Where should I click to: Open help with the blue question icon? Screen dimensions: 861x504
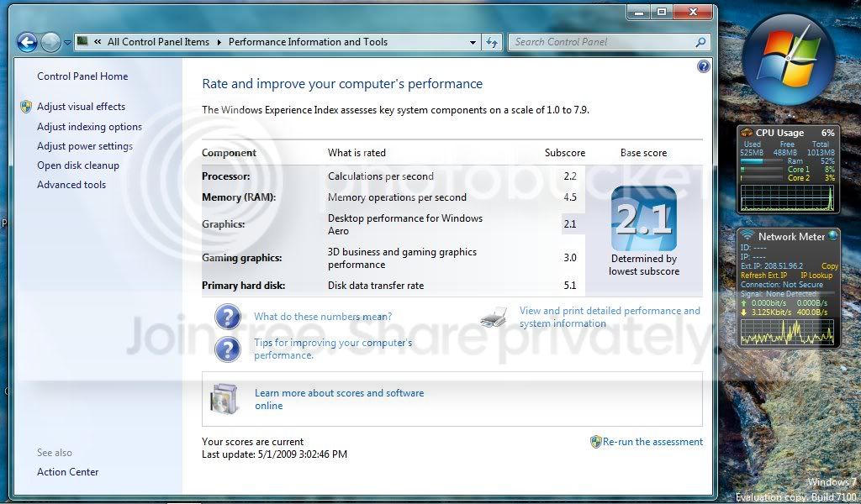coord(704,67)
